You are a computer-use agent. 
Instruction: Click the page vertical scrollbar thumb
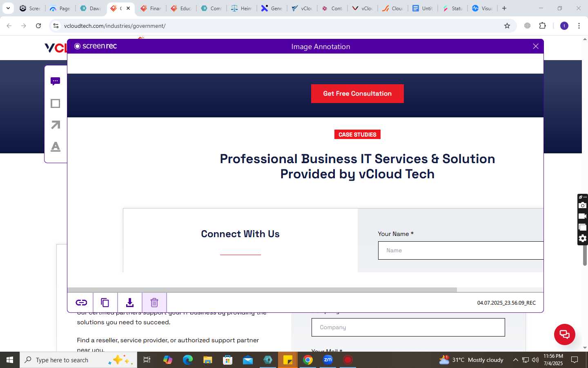tap(585, 256)
